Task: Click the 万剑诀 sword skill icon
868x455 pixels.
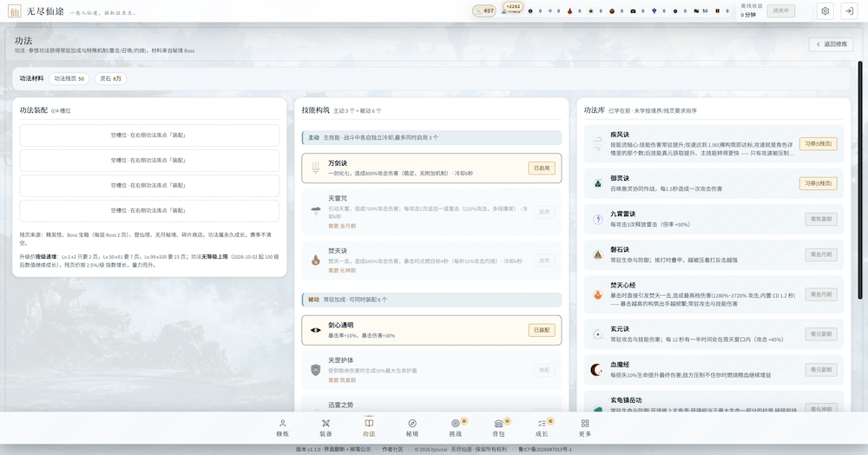Action: coord(316,168)
